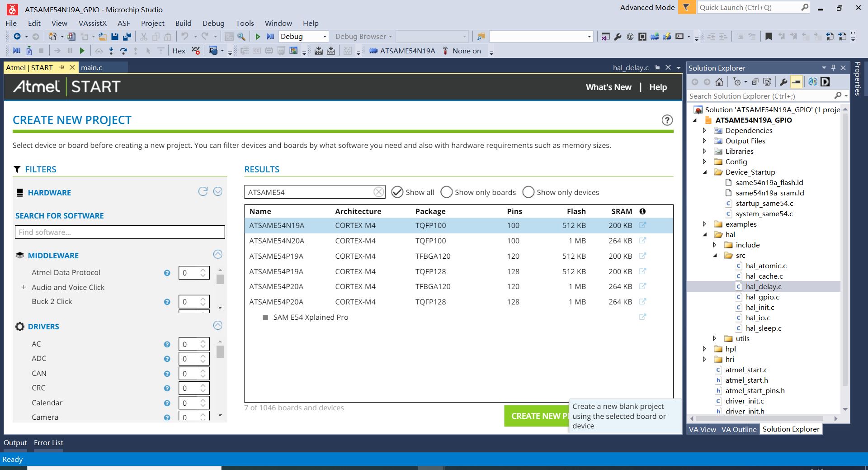Viewport: 868px width, 470px height.
Task: Select the Show only devices option
Action: [x=561, y=192]
